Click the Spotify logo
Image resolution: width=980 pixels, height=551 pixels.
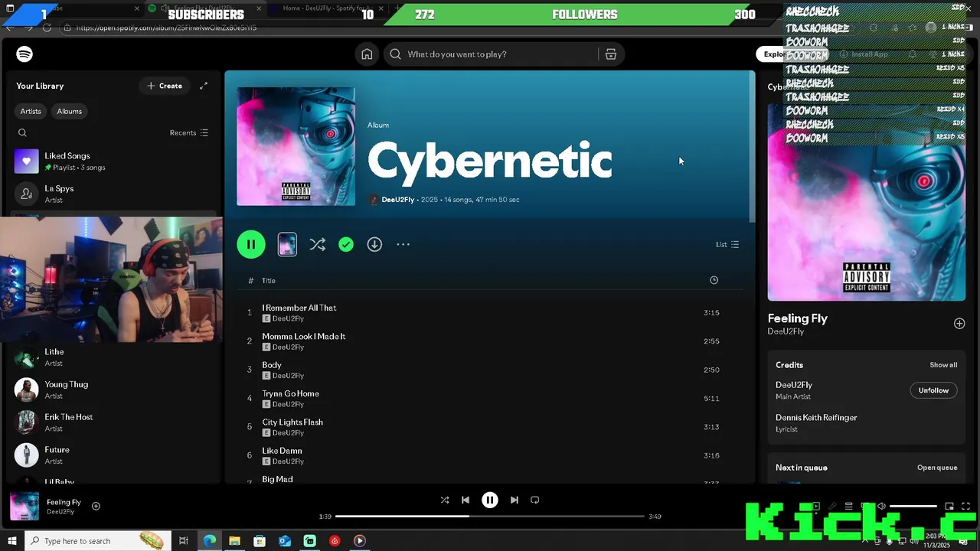pyautogui.click(x=24, y=54)
